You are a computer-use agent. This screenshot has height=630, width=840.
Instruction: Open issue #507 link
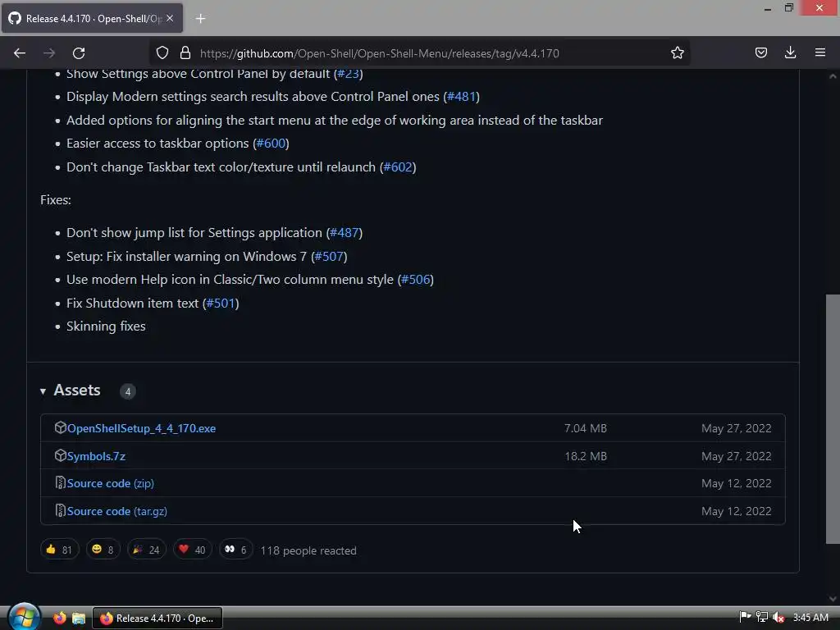(329, 256)
